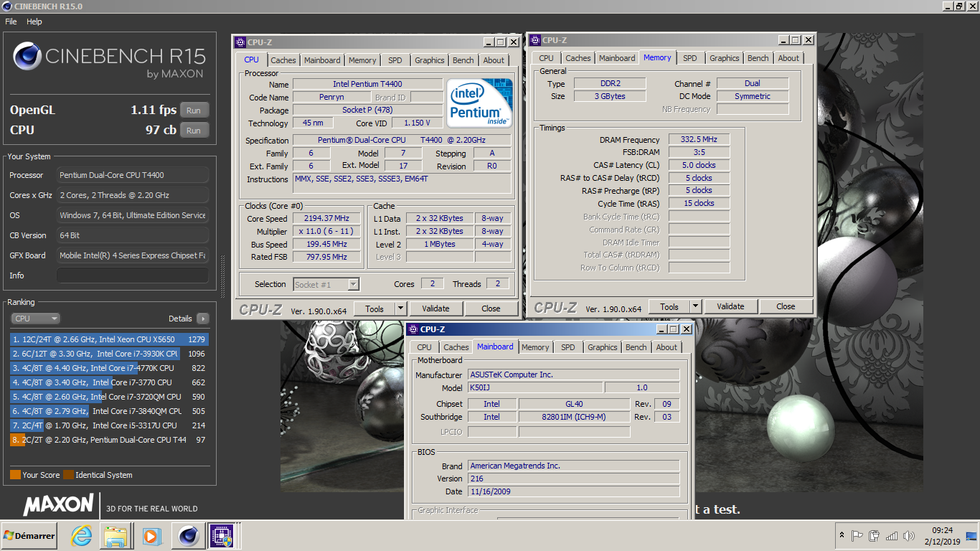This screenshot has width=980, height=551.
Task: Click the Intel Pentium inside logo
Action: coord(479,103)
